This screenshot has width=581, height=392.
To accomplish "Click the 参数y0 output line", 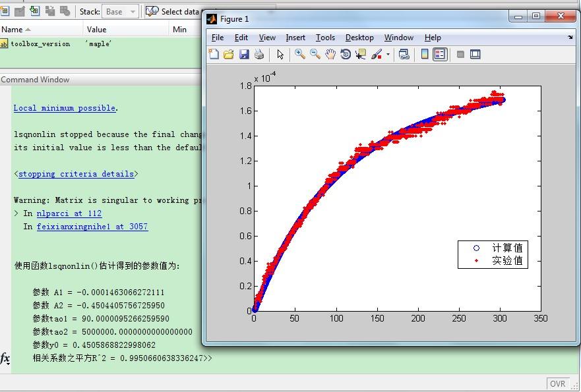I will [94, 345].
